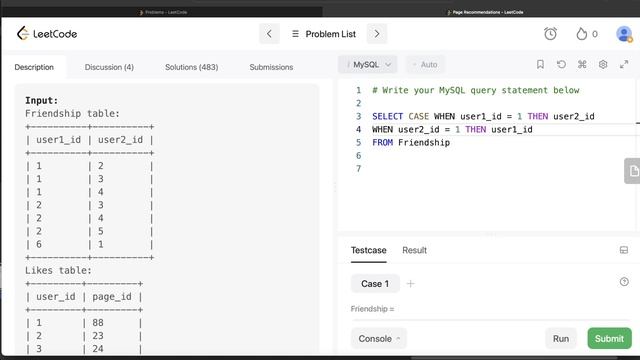Click page_id value 23 in Likes table
This screenshot has height=360, width=640.
coord(98,336)
